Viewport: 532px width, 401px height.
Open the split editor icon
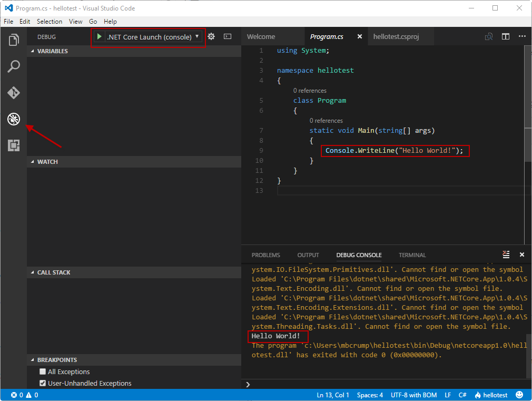(x=505, y=36)
